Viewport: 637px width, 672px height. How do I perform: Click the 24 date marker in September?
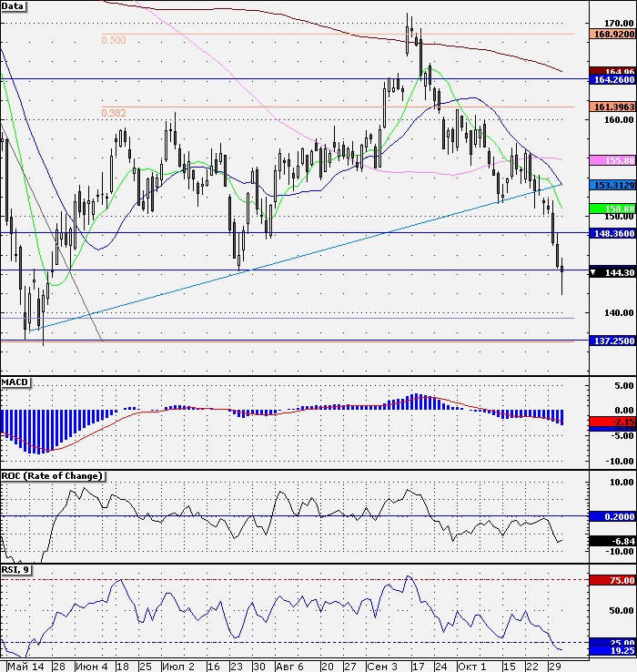click(440, 667)
